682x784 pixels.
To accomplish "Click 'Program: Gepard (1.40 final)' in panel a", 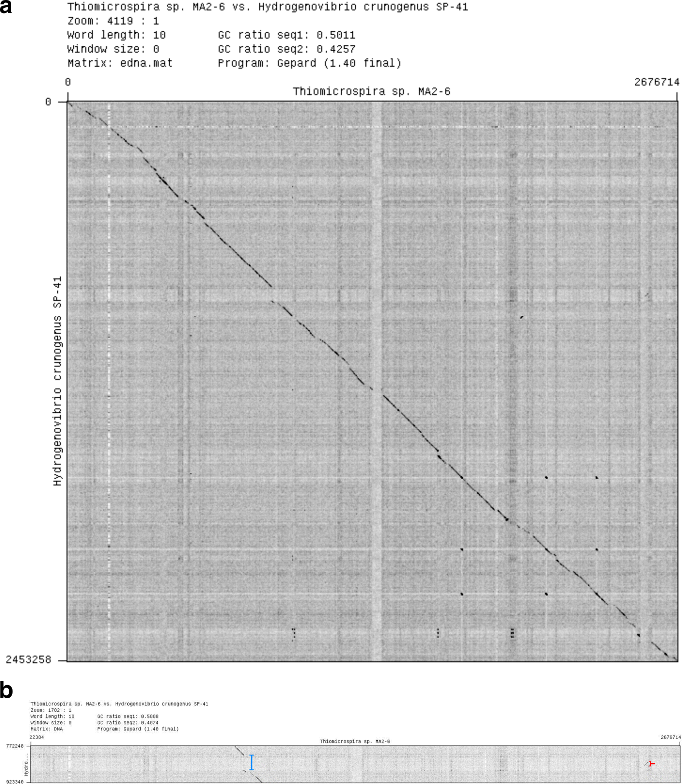I will [x=309, y=63].
